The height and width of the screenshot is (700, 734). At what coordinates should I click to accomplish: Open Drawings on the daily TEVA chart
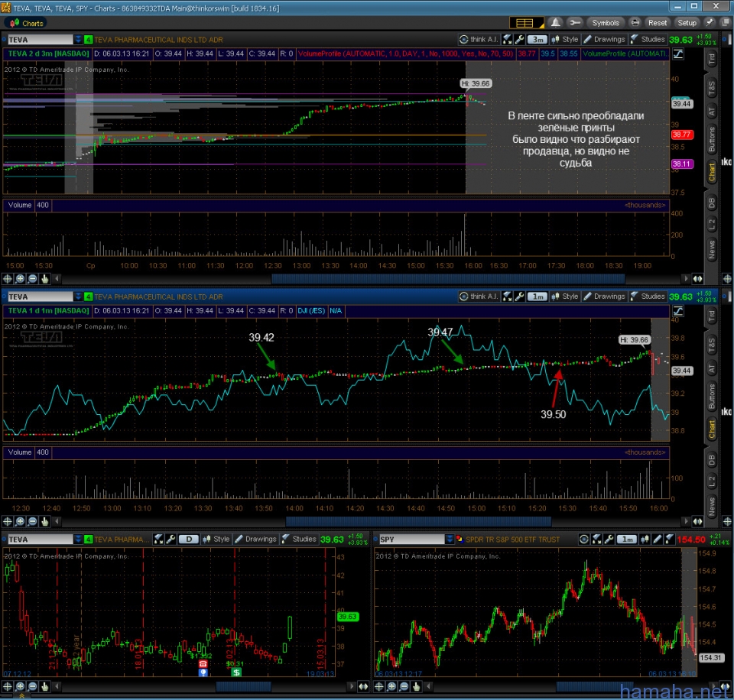[255, 539]
